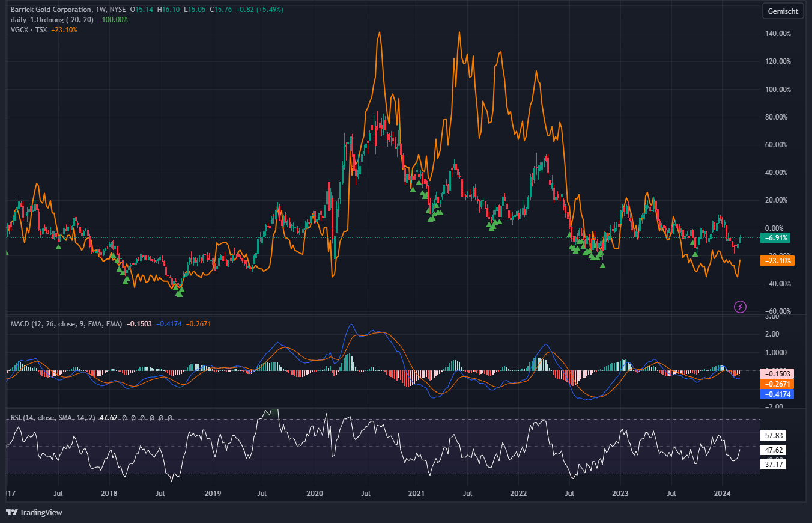Open the Gemischt price scale mode menu
812x523 pixels.
tap(783, 11)
